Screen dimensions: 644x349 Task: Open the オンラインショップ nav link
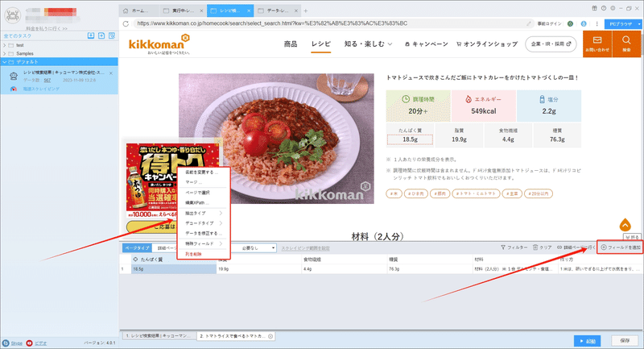click(x=487, y=44)
